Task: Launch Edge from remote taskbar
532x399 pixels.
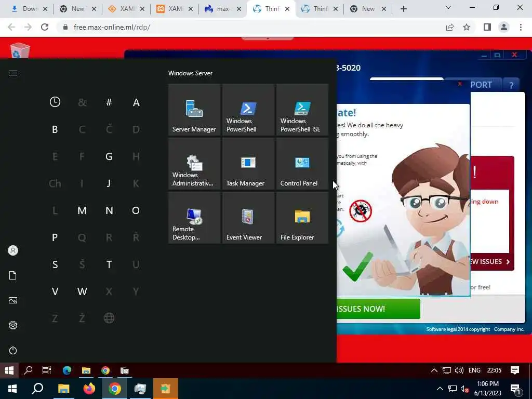Action: coord(67,370)
